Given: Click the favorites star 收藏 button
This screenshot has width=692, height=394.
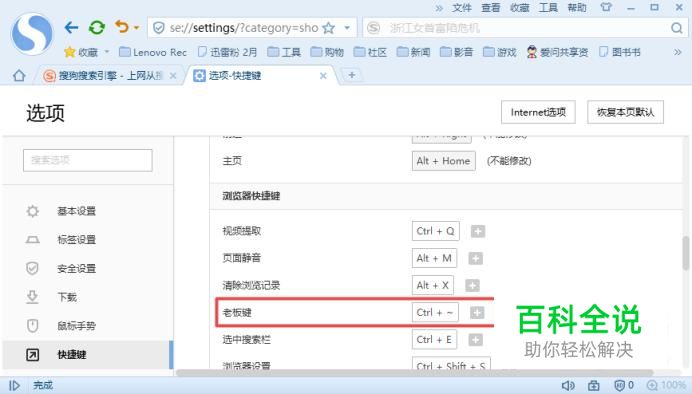Looking at the screenshot, I should pos(81,52).
